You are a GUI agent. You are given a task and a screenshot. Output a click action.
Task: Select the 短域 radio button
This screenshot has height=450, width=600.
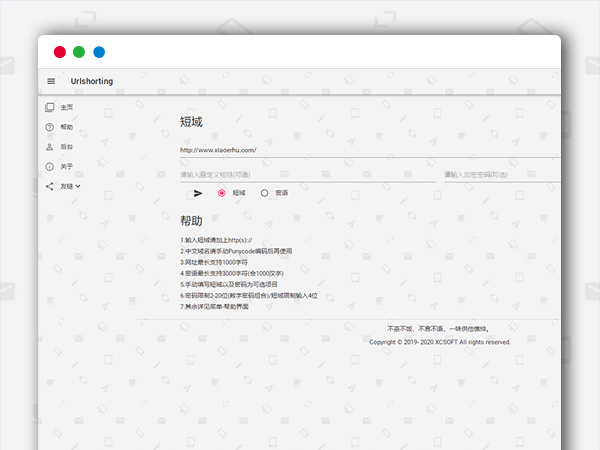222,193
